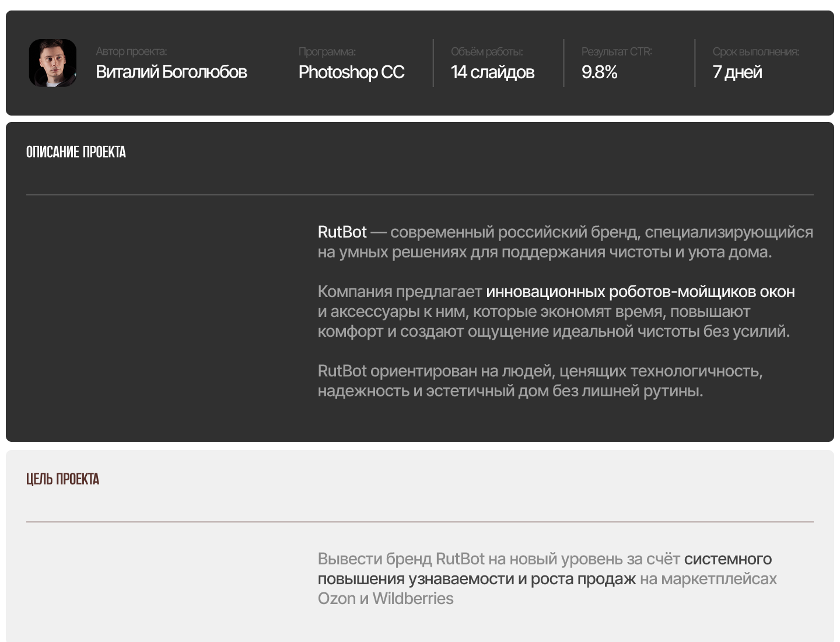Click the white RutBot brand name

(x=342, y=232)
